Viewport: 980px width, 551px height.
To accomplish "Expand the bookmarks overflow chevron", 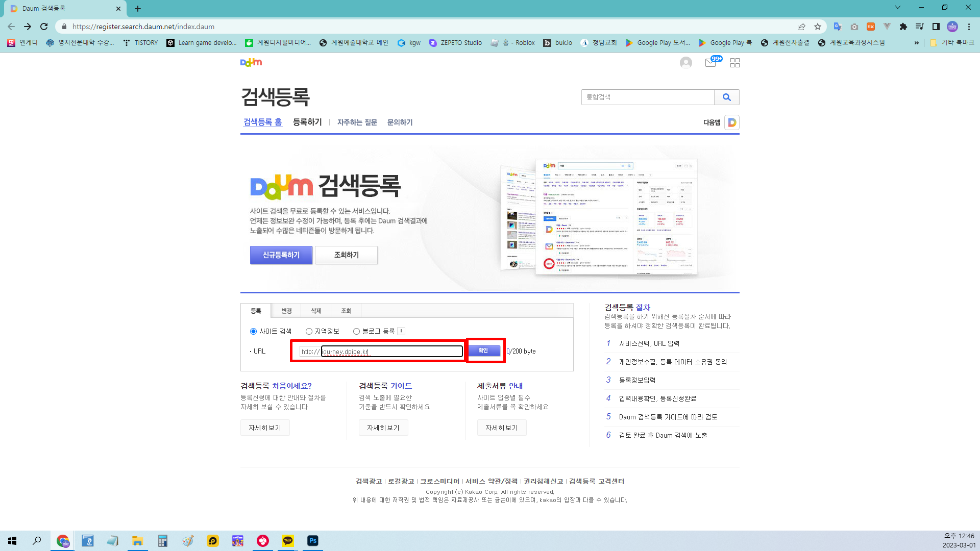I will point(917,43).
